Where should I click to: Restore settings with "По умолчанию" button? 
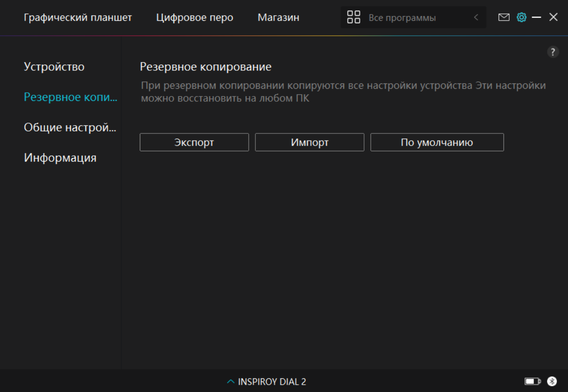437,143
